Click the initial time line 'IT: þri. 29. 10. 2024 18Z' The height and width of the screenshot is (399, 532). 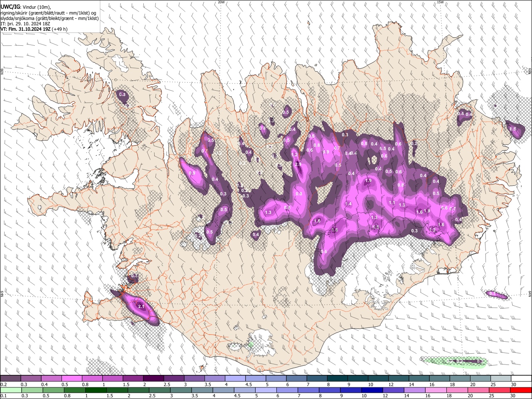click(x=25, y=24)
